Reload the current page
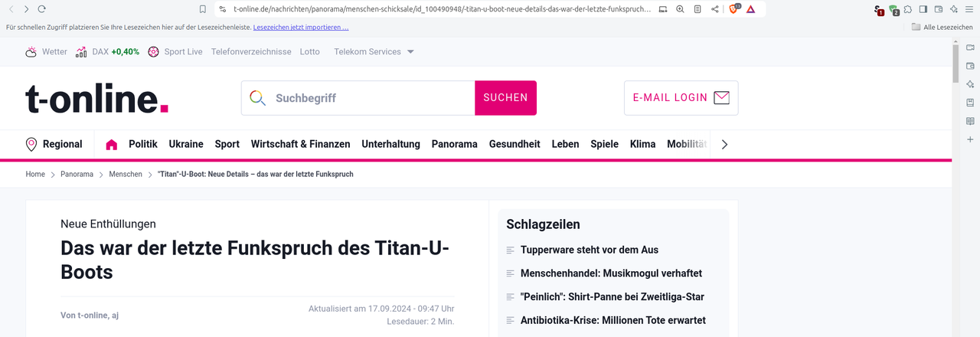Viewport: 980px width, 337px height. [41, 9]
